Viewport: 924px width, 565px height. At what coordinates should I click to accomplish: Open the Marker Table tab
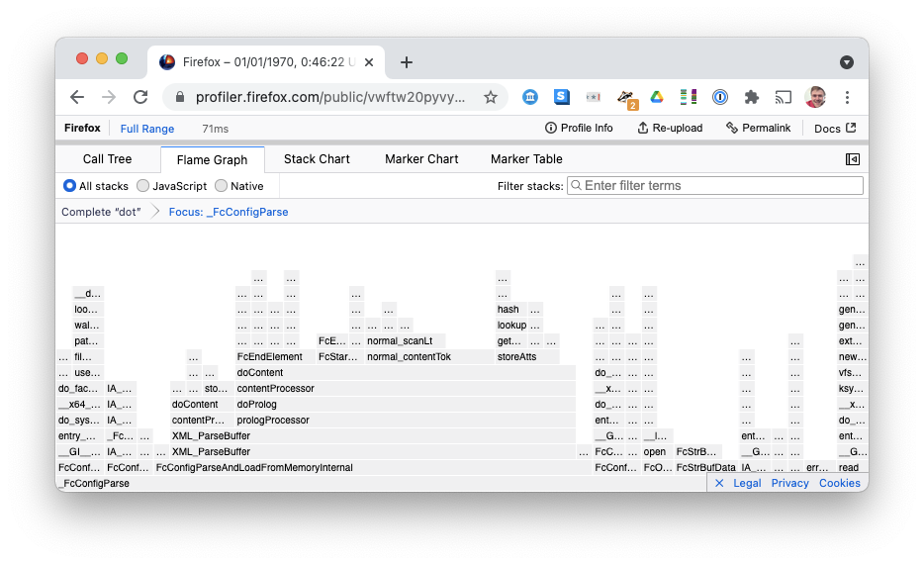point(526,159)
